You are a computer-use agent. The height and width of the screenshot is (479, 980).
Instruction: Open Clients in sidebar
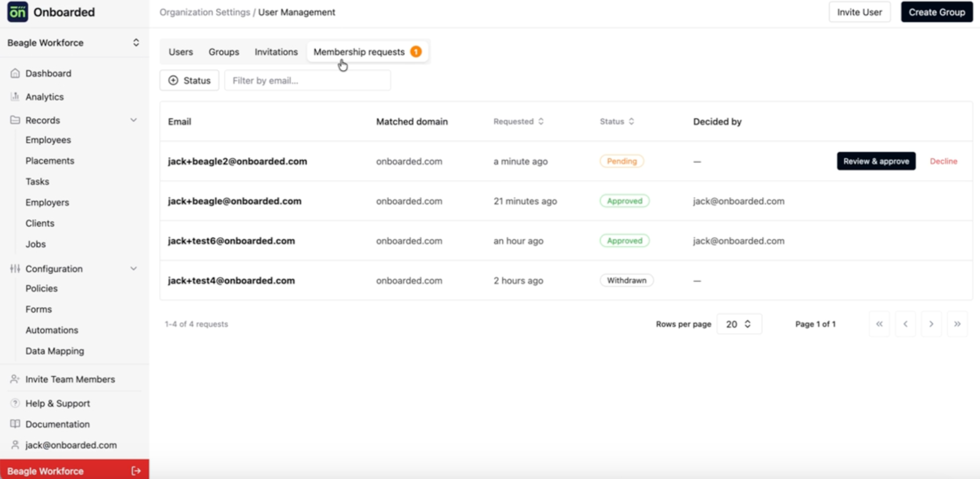(40, 223)
